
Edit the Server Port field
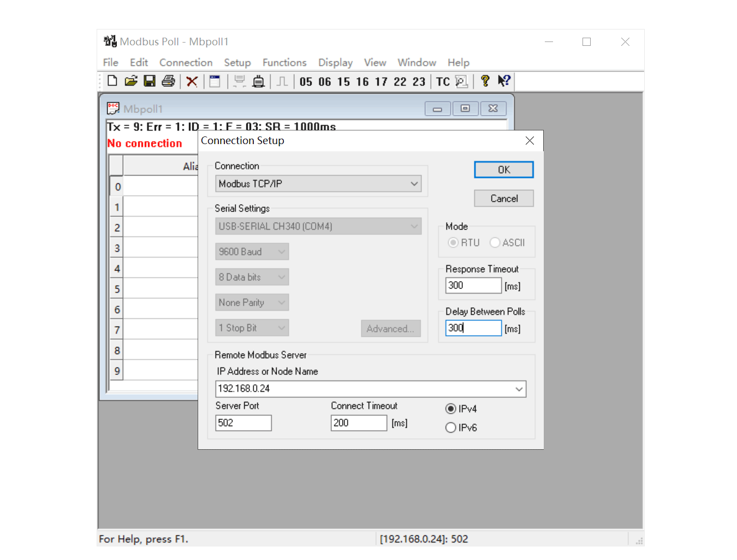(243, 422)
